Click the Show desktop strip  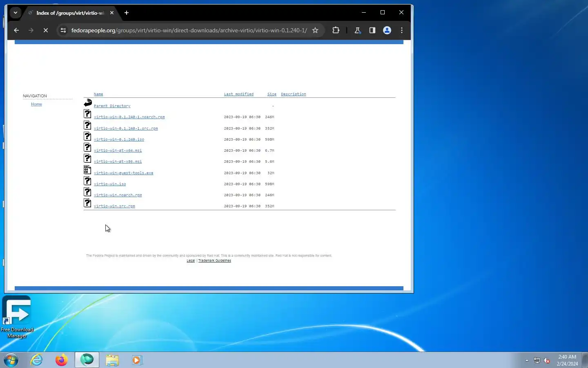click(585, 360)
